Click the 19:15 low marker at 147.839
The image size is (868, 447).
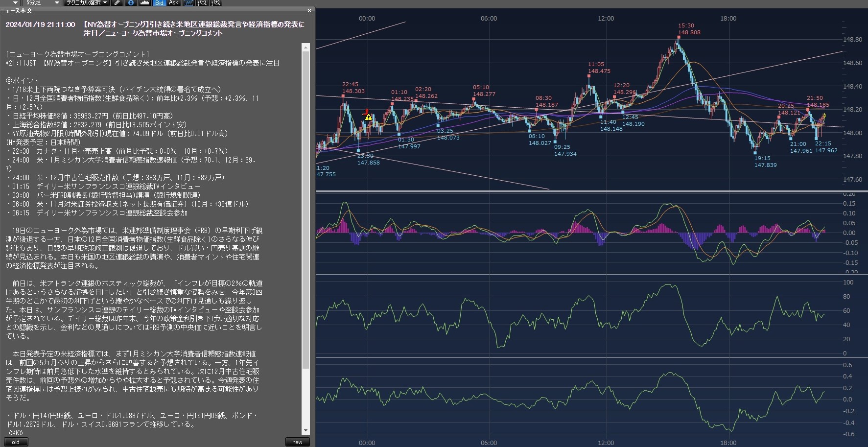[x=755, y=153]
